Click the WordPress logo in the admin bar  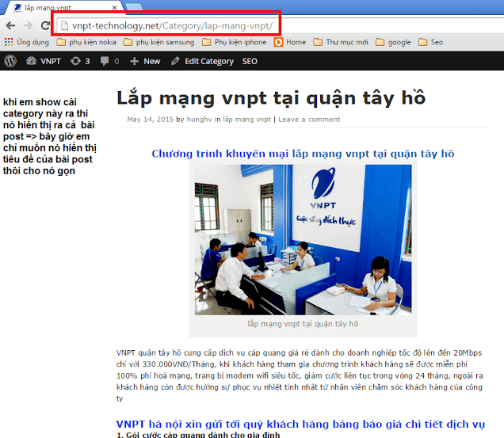click(x=10, y=61)
